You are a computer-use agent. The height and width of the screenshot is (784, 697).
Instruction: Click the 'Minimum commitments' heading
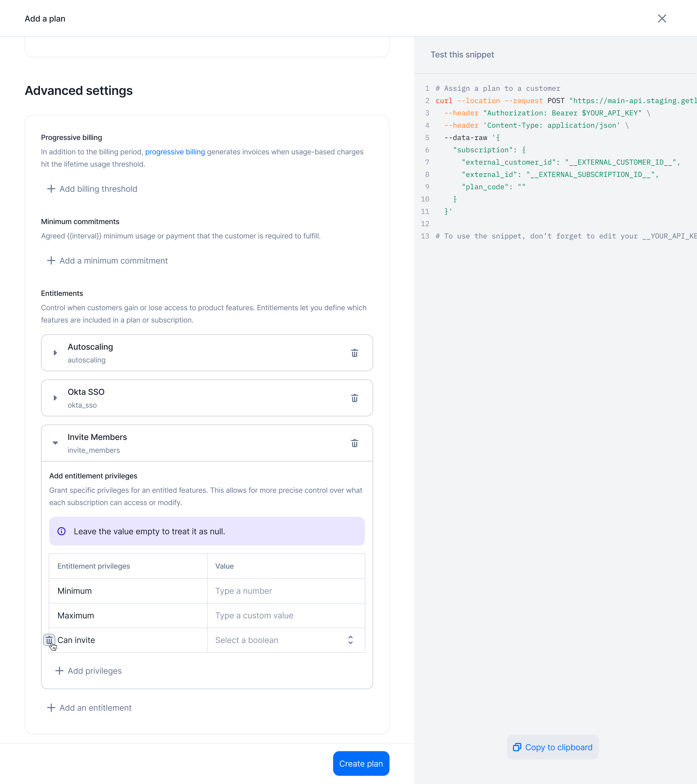tap(80, 222)
